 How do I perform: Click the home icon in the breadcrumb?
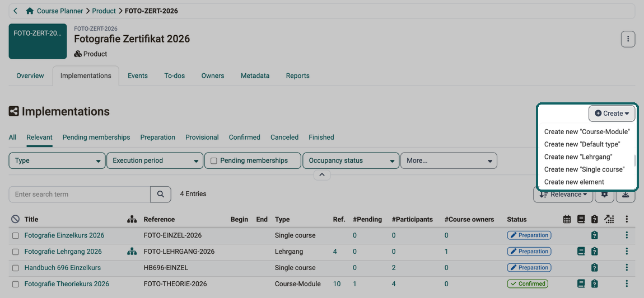click(30, 11)
